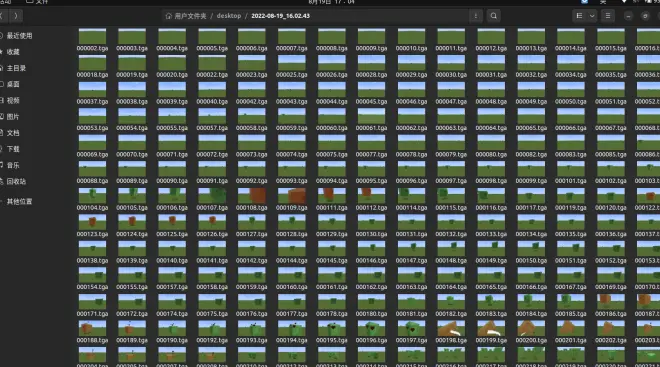Select thumbnail of 000199.tga
This screenshot has width=660, height=367.
coord(491,328)
